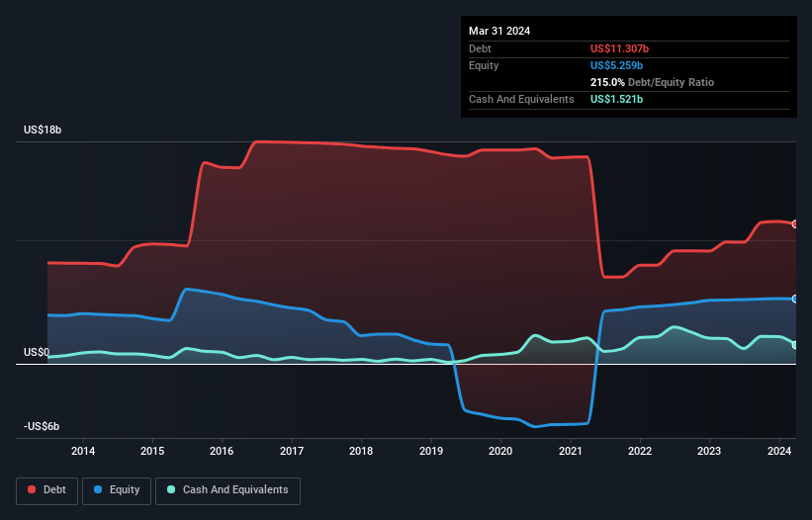This screenshot has height=520, width=812.
Task: Click the teal Cash endpoint marker
Action: click(795, 345)
